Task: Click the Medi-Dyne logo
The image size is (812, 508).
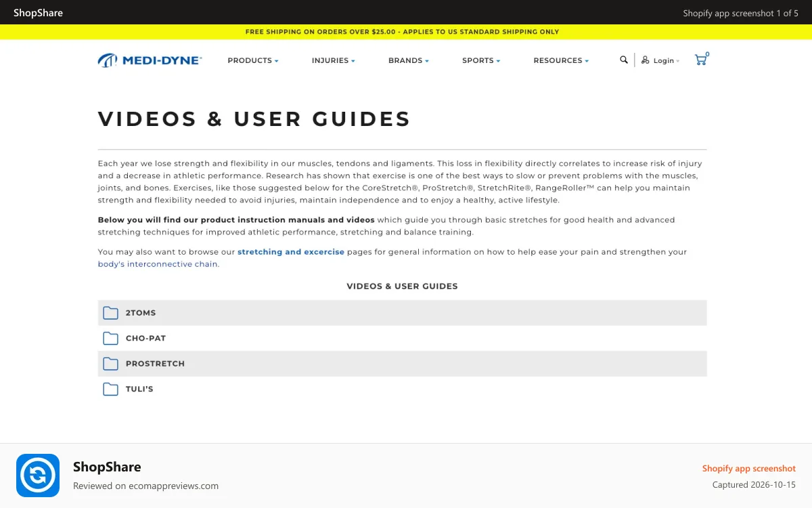Action: [150, 60]
